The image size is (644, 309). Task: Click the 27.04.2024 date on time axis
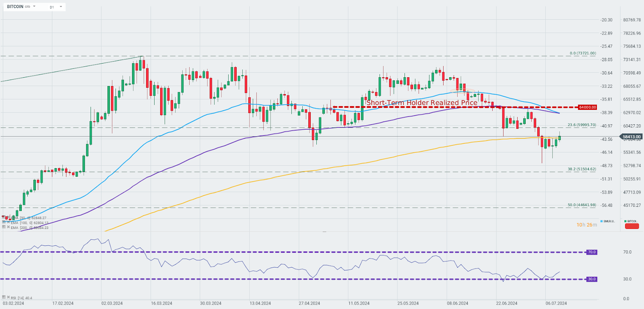pyautogui.click(x=309, y=303)
